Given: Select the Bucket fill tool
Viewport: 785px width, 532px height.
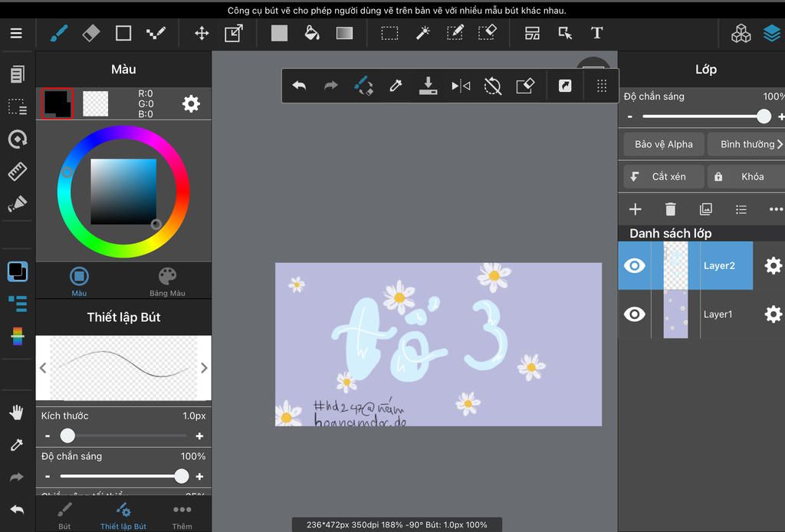Looking at the screenshot, I should 312,33.
